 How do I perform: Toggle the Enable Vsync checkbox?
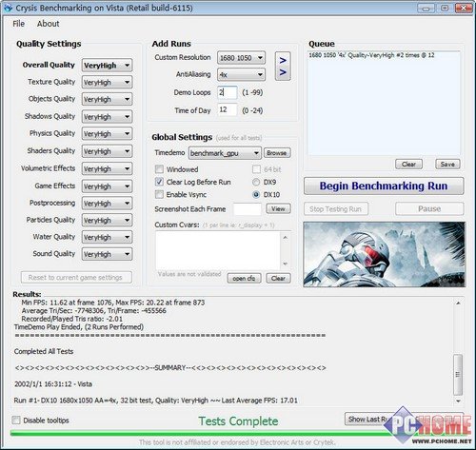159,194
